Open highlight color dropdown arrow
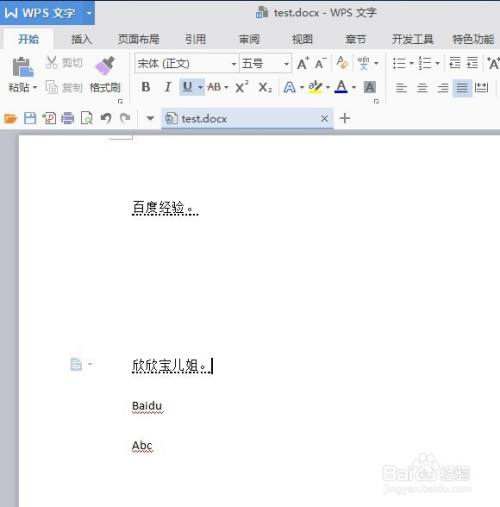Viewport: 500px width, 507px height. tap(328, 87)
